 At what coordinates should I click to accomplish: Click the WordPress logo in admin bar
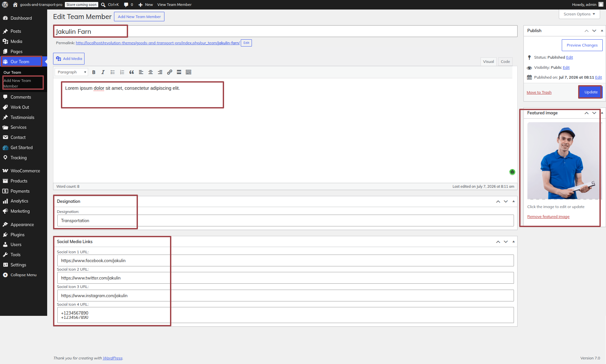tap(5, 5)
